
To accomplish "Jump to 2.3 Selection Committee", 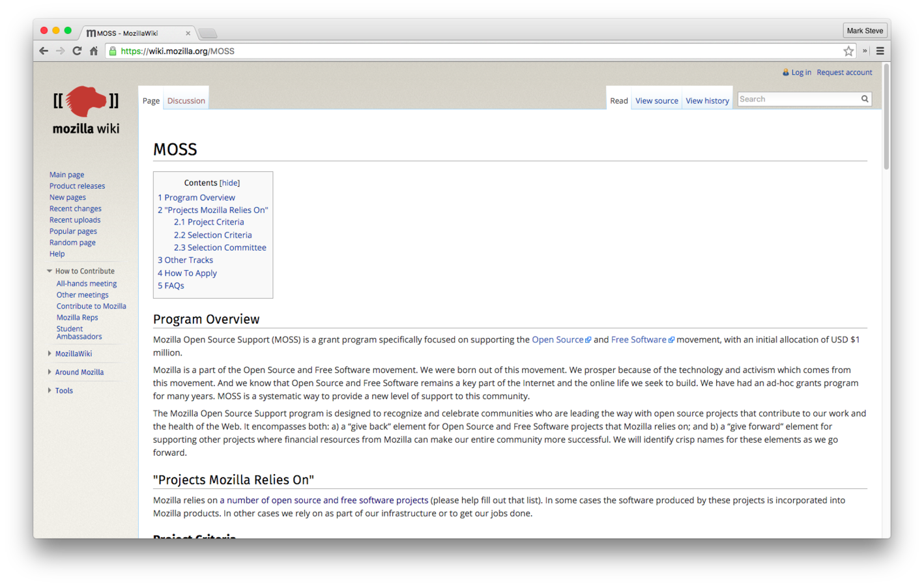I will (x=220, y=247).
